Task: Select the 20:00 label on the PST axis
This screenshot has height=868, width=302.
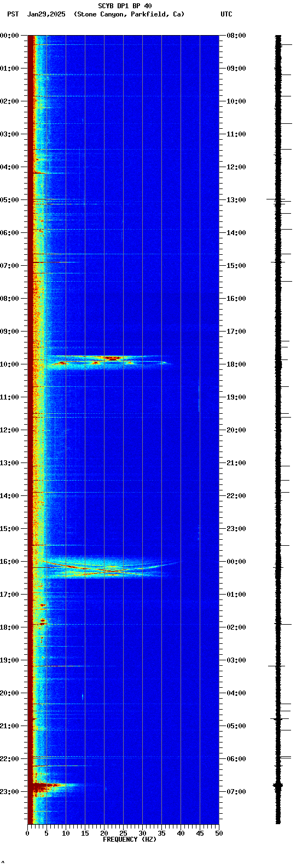Action: pyautogui.click(x=9, y=693)
